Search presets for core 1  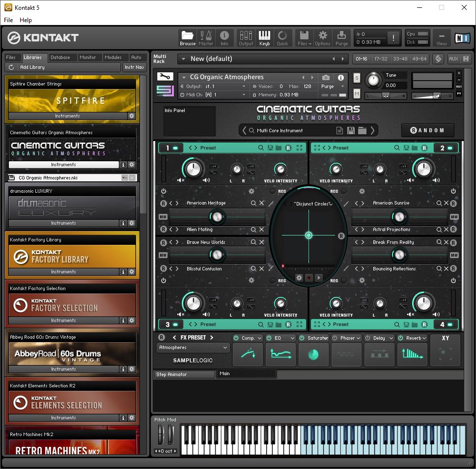tap(261, 148)
